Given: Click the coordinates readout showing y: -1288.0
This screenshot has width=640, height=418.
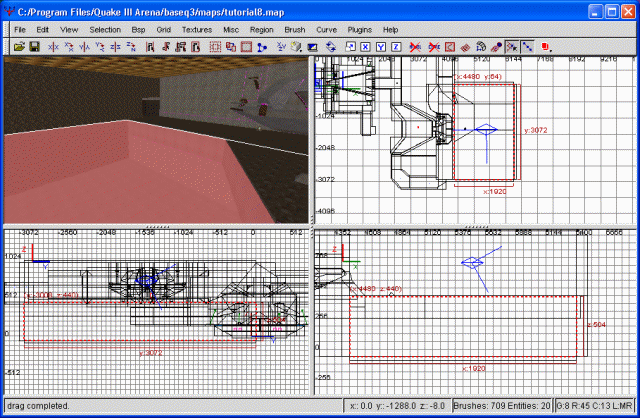Looking at the screenshot, I should point(397,406).
